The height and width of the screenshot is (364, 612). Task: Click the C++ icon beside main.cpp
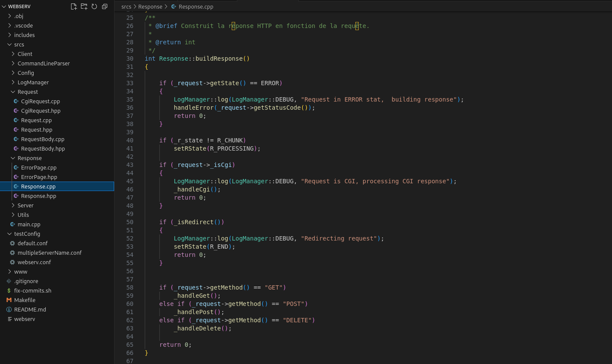[12, 224]
